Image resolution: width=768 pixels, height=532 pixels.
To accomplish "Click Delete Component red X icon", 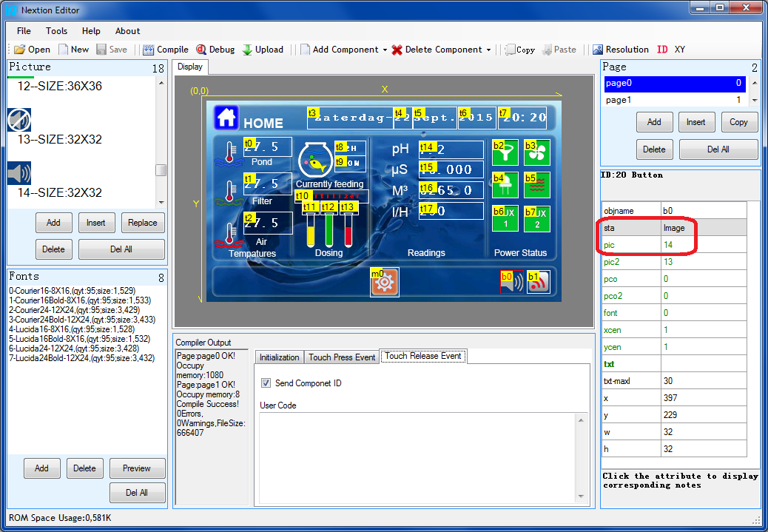I will [397, 50].
